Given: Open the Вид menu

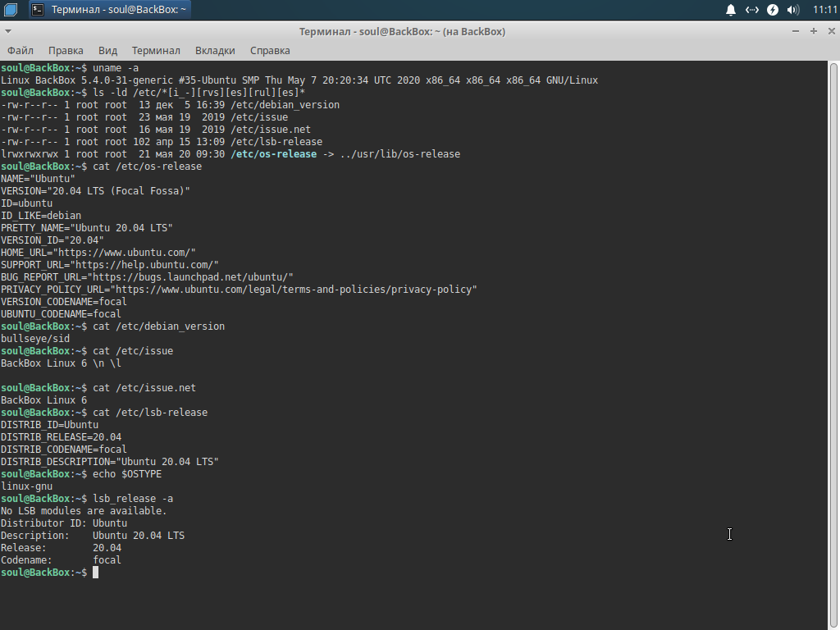Looking at the screenshot, I should [x=107, y=50].
